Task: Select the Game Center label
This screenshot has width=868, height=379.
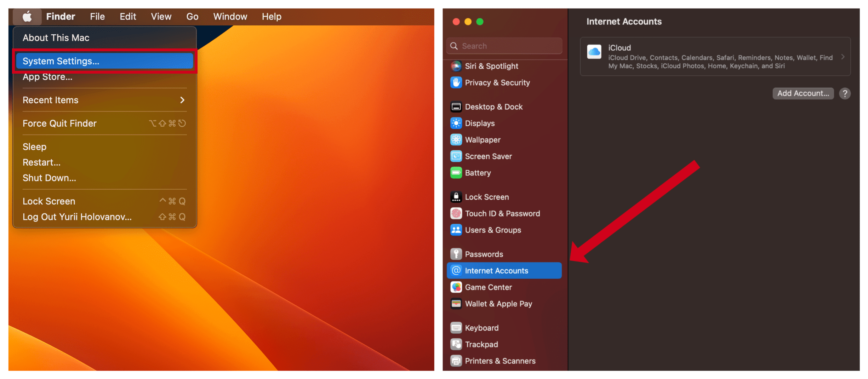Action: (488, 287)
